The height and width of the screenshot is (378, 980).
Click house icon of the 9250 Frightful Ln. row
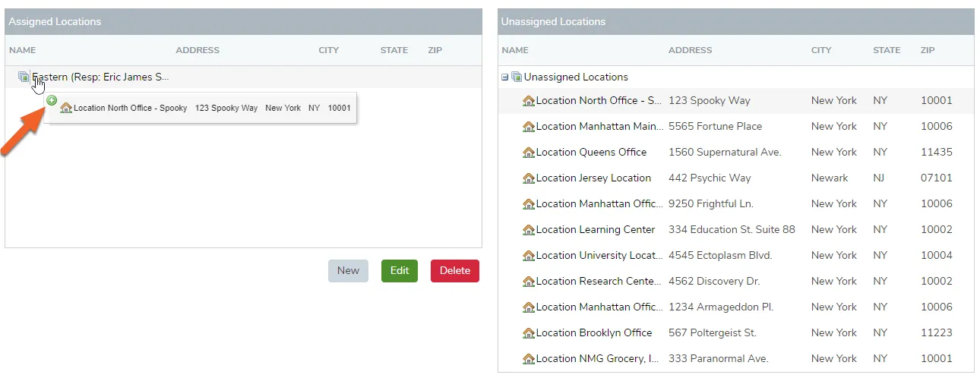(x=529, y=204)
